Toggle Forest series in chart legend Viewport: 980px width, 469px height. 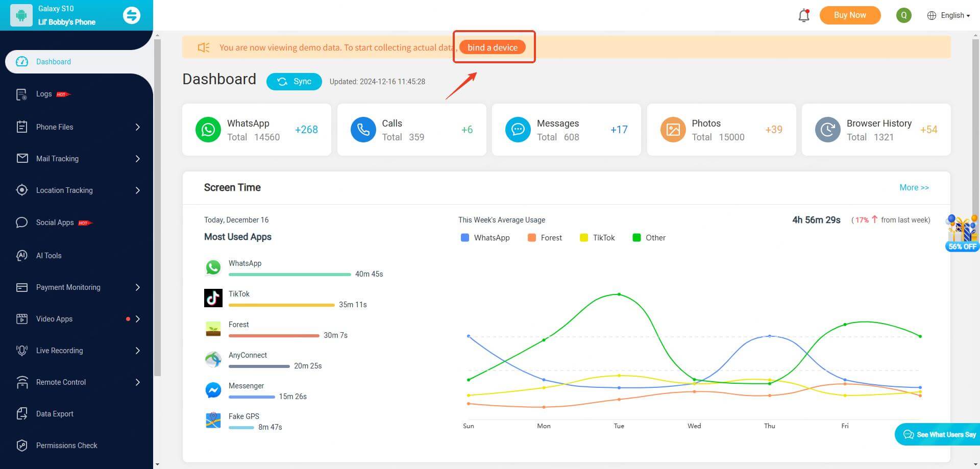point(545,238)
